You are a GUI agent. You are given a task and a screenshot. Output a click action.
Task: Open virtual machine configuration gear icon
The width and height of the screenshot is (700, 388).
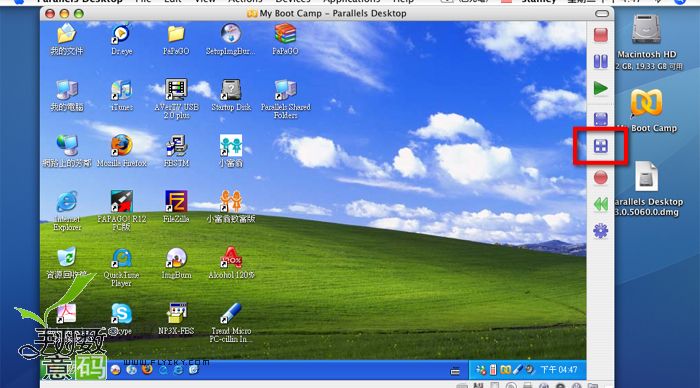pos(600,231)
